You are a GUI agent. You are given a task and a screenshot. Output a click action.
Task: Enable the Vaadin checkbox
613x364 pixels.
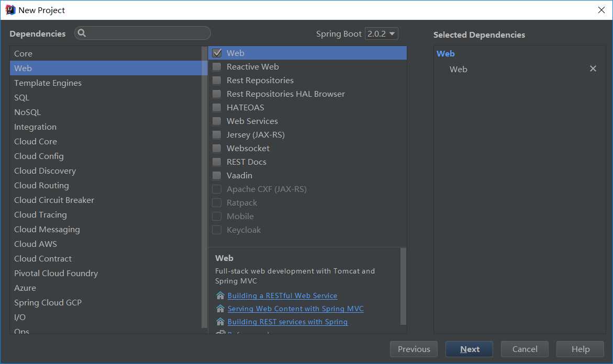pyautogui.click(x=217, y=175)
